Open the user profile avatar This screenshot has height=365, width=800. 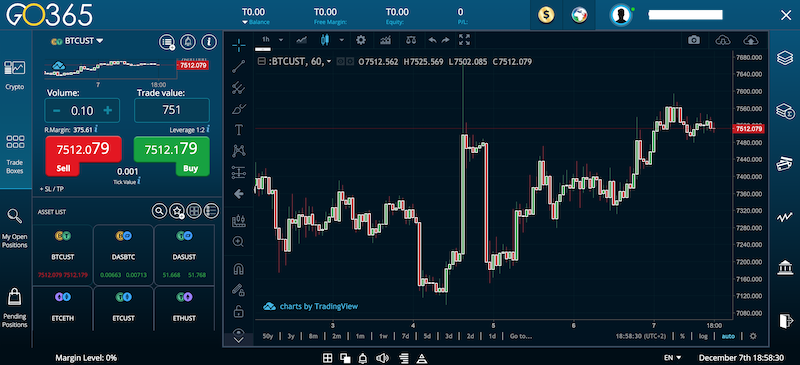(621, 15)
